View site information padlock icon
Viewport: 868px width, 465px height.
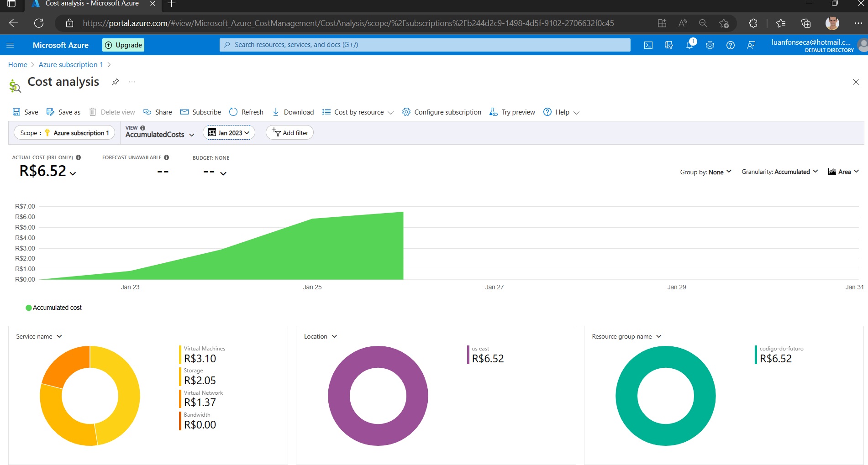pyautogui.click(x=69, y=23)
